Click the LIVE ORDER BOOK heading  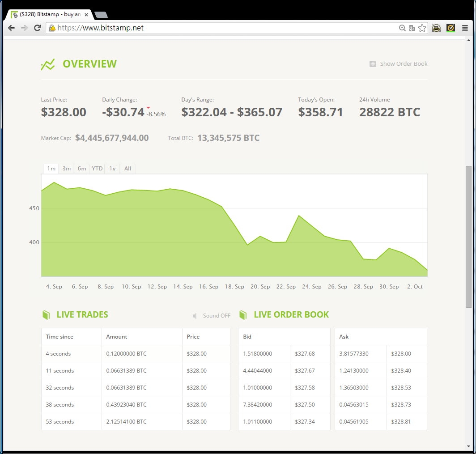pyautogui.click(x=291, y=315)
